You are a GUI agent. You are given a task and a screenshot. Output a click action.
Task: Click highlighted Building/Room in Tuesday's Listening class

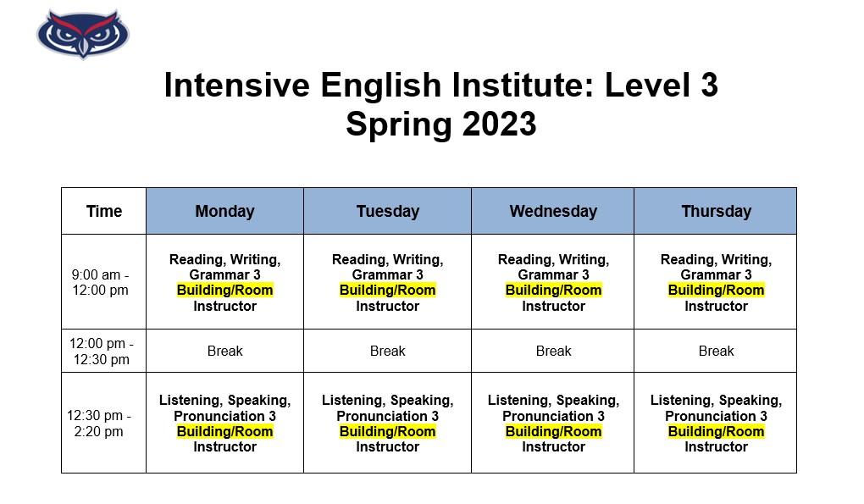[387, 431]
